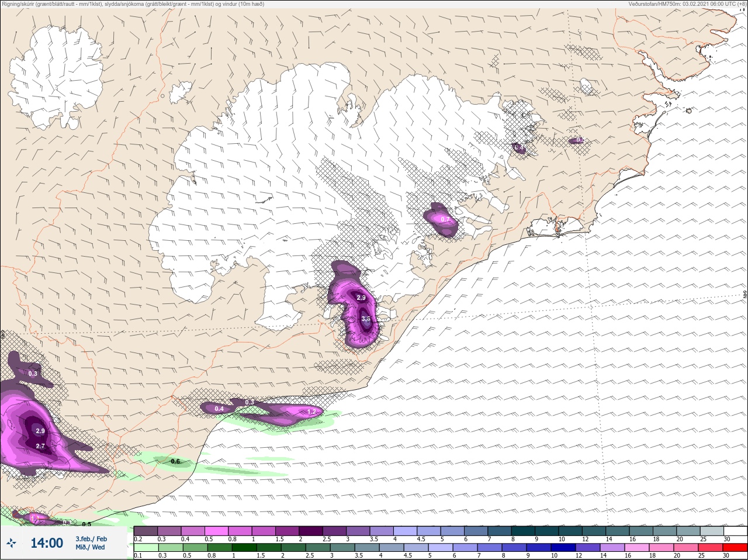Click the 0.4 value on the map left of 1.2
This screenshot has height=560, width=748.
[x=219, y=409]
